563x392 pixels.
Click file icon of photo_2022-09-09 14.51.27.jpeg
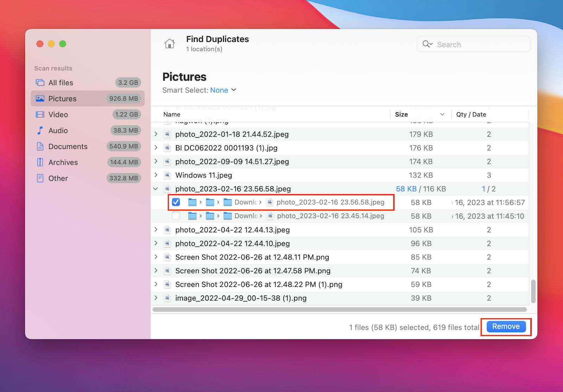(167, 161)
